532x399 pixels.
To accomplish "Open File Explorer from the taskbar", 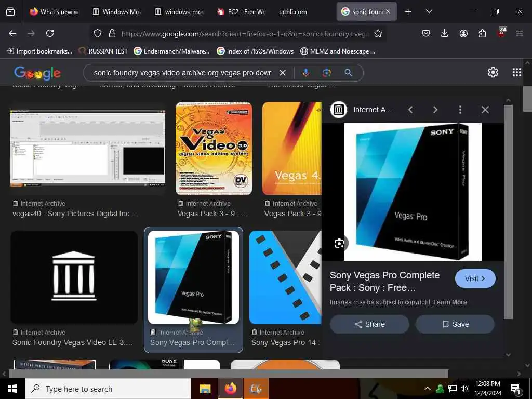I will click(x=205, y=389).
